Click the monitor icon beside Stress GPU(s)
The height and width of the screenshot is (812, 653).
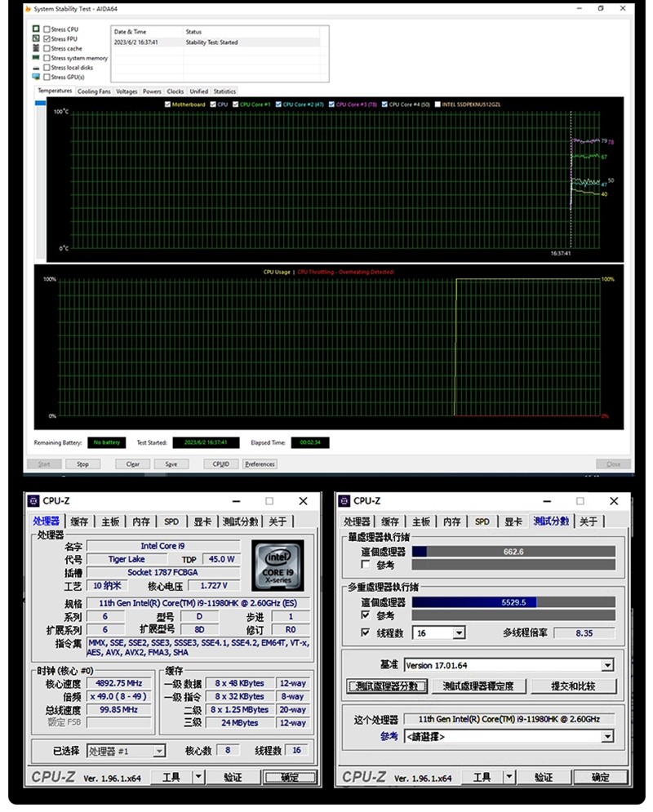(x=36, y=77)
